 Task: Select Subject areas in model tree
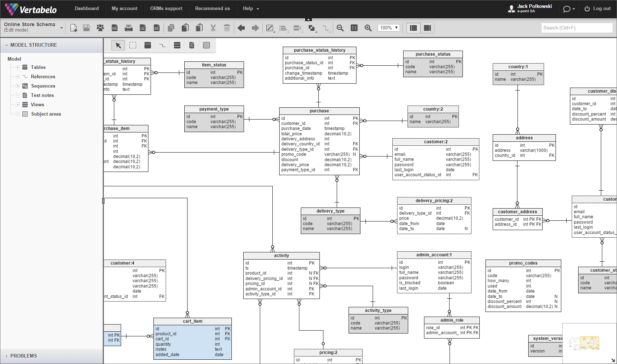46,114
